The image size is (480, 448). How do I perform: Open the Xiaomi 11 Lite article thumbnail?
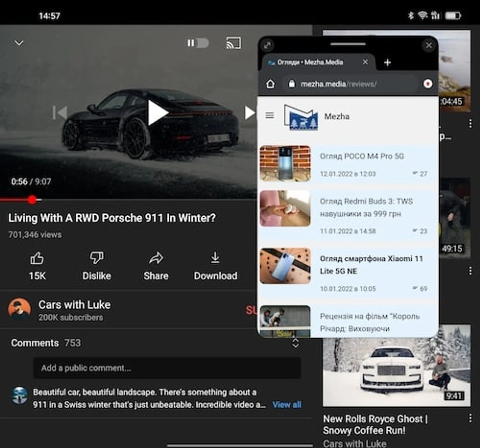point(285,266)
